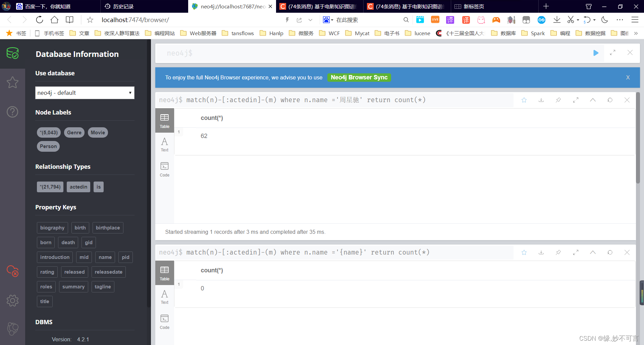Re-run the 周星驰 count query
This screenshot has width=644, height=345.
coord(610,100)
